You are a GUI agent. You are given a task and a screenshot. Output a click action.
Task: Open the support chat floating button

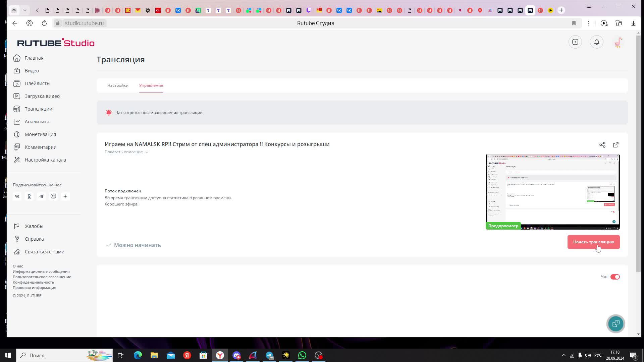[615, 323]
